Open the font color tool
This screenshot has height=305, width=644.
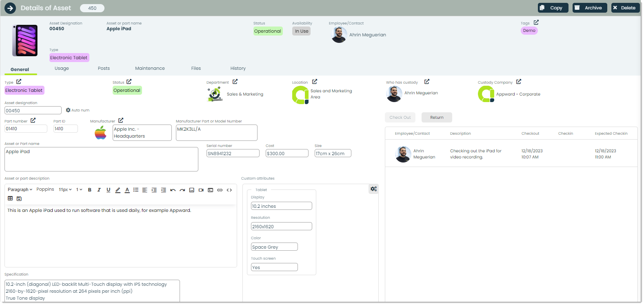coord(127,190)
